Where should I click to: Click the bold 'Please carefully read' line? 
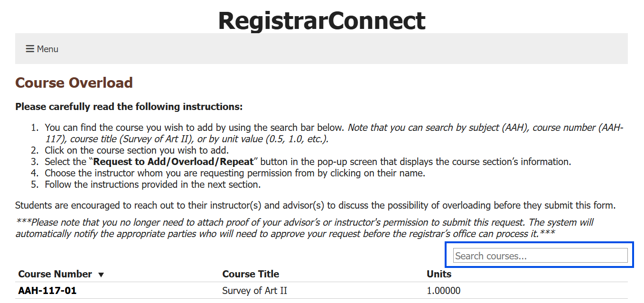point(129,107)
